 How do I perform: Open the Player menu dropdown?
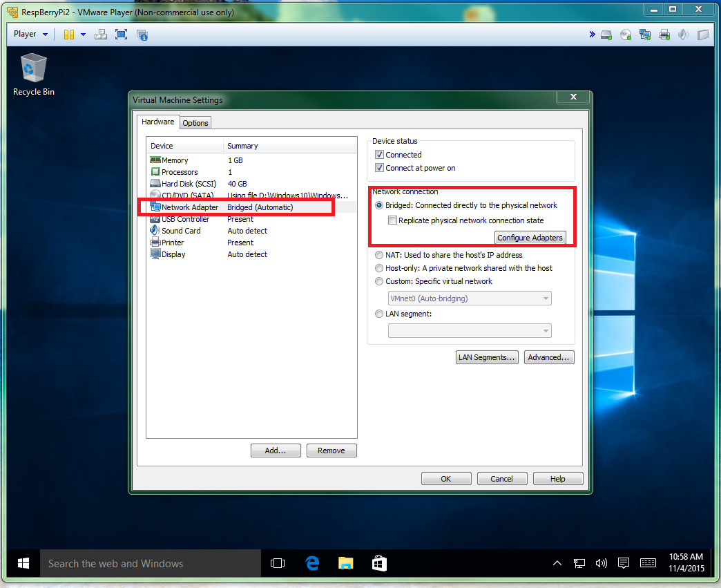(x=30, y=34)
